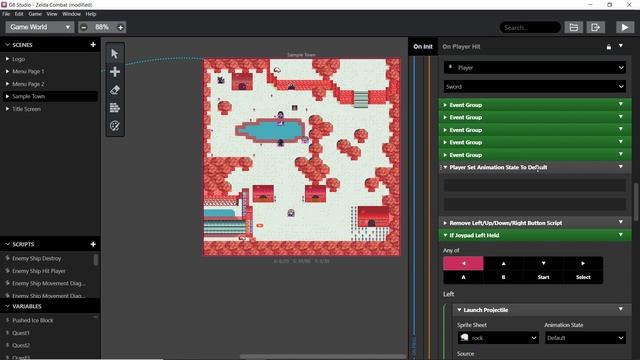Open the Sword dropdown
640x360 pixels.
point(535,87)
